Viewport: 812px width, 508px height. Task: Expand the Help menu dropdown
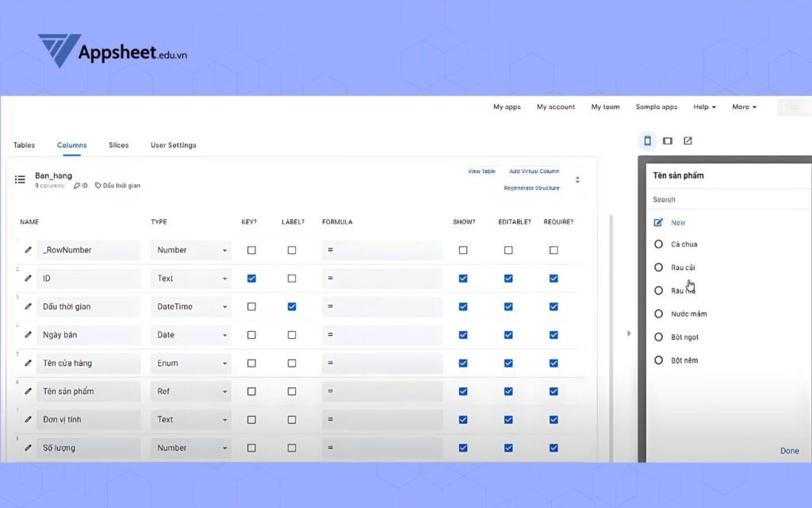click(704, 107)
